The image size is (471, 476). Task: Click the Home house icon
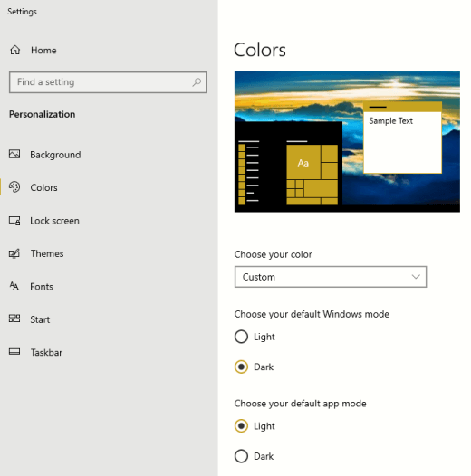coord(14,50)
